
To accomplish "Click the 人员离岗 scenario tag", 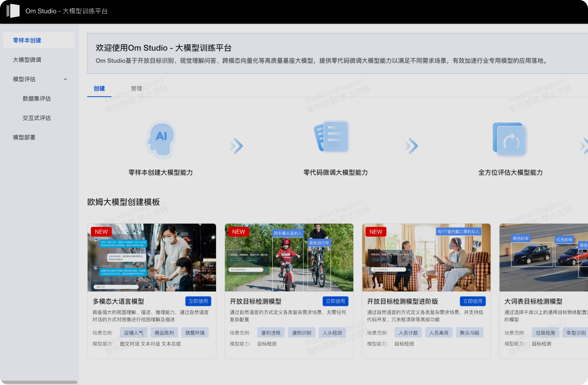I will pos(439,333).
